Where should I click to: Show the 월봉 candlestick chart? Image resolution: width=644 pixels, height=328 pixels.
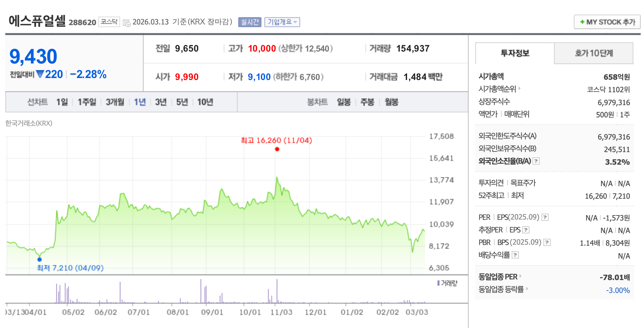point(391,102)
